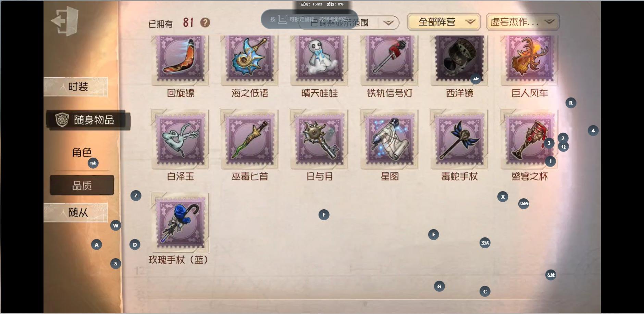The width and height of the screenshot is (644, 314).
Task: Open the 全部阵营 faction dropdown
Action: [444, 22]
